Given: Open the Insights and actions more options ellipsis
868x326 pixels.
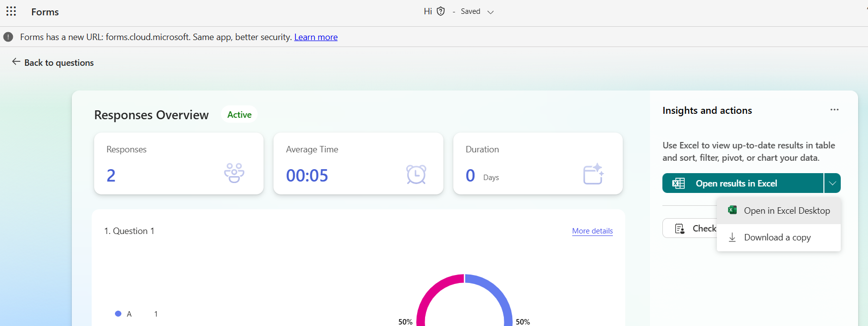Looking at the screenshot, I should tap(834, 110).
